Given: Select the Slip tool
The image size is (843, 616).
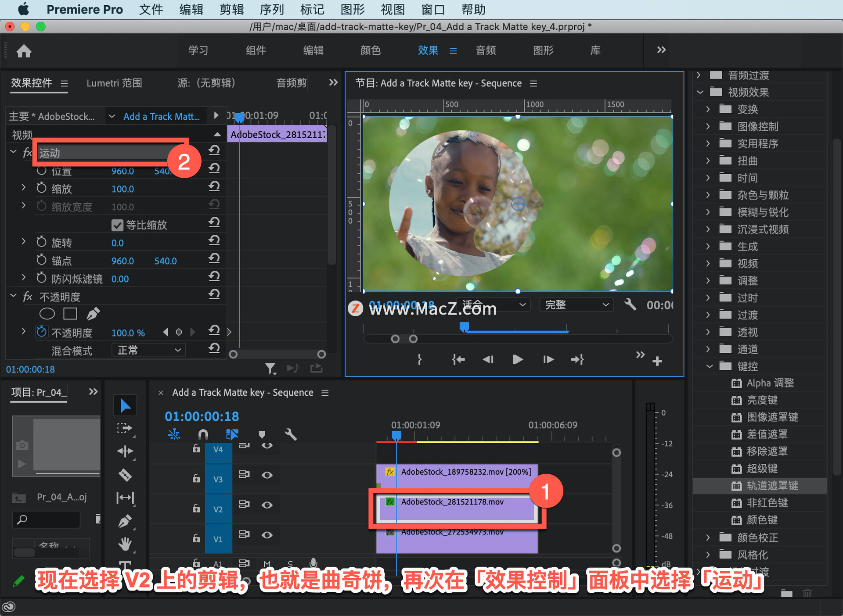Looking at the screenshot, I should tap(125, 498).
